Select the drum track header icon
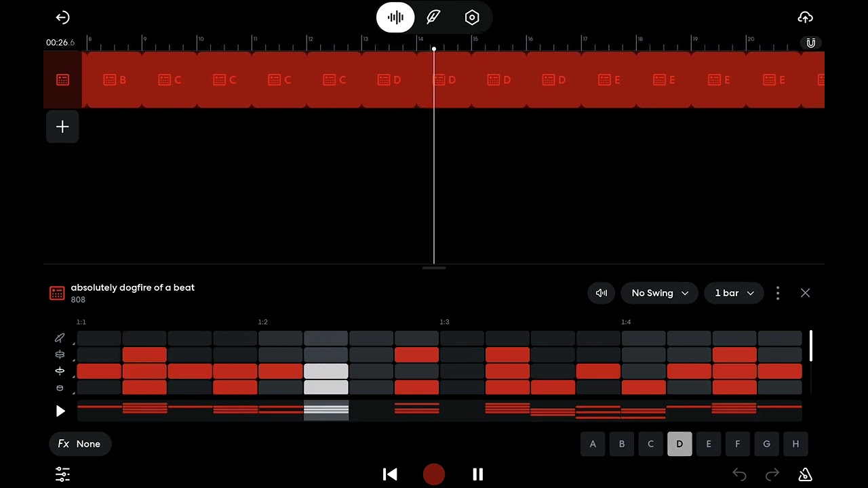Viewport: 868px width, 488px height. pyautogui.click(x=62, y=80)
